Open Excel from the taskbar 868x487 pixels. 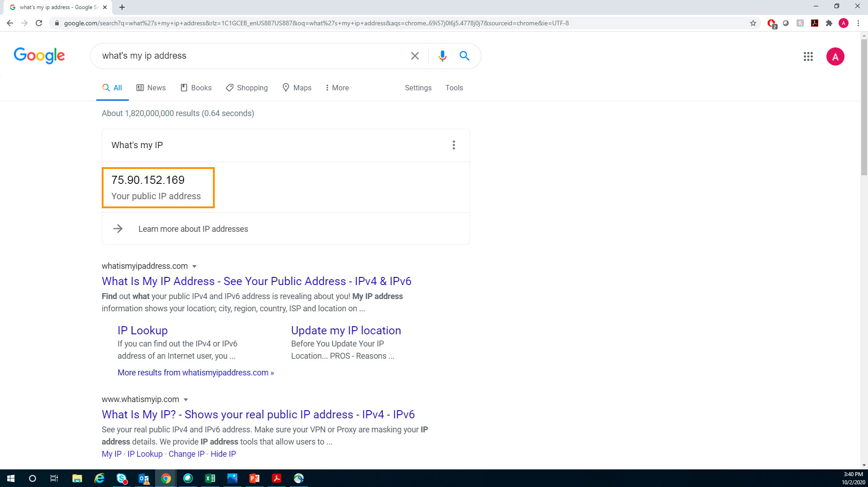click(210, 478)
